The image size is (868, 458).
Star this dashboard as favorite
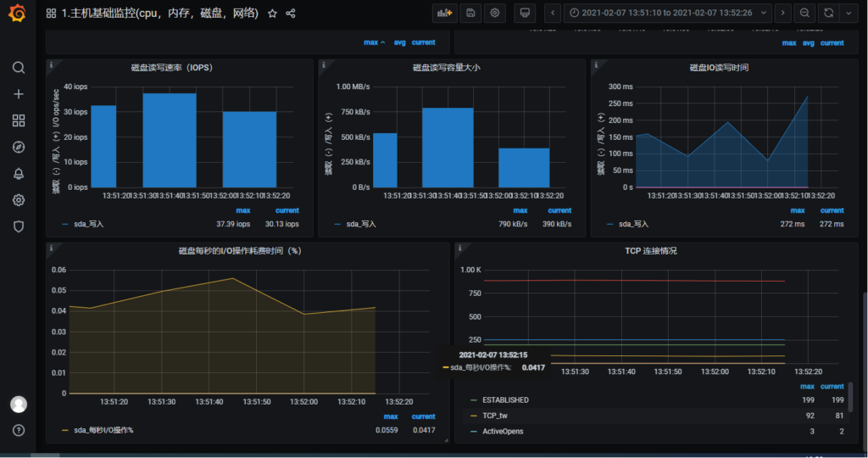click(x=272, y=14)
